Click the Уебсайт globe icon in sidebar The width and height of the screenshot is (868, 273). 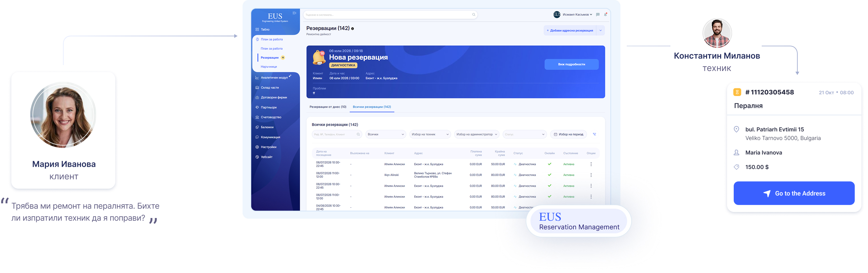[x=257, y=157]
